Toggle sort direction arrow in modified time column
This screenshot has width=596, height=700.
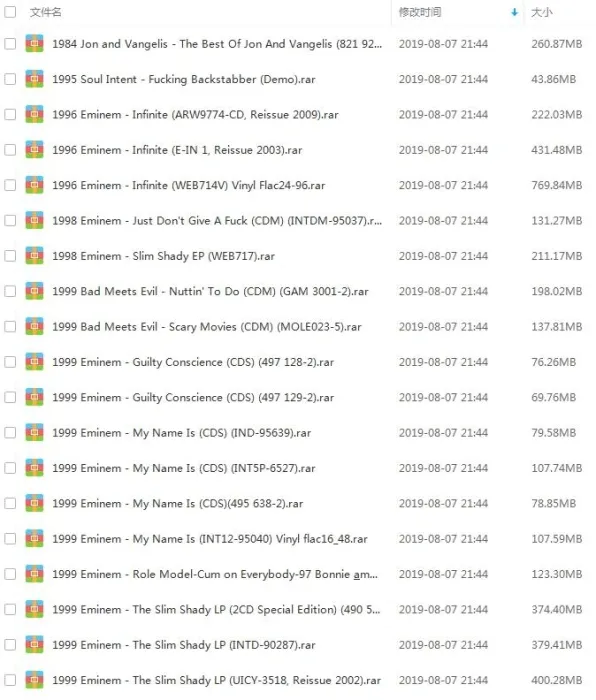tap(515, 12)
